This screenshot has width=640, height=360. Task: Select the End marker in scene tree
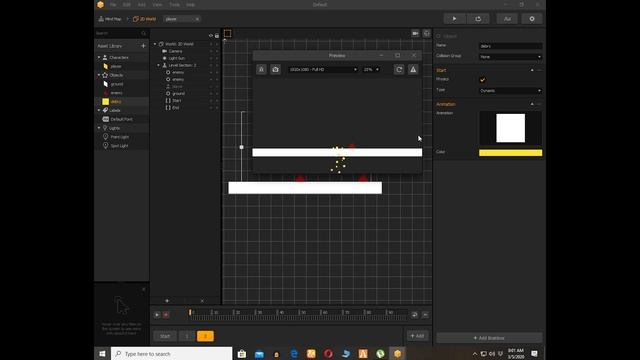[176, 108]
